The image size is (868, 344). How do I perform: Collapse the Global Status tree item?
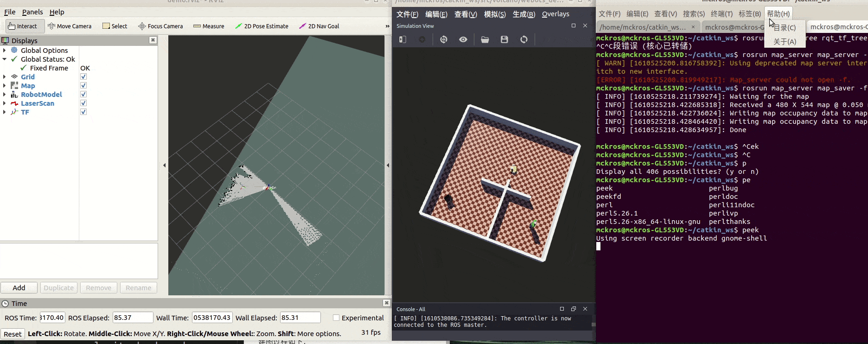pyautogui.click(x=5, y=59)
